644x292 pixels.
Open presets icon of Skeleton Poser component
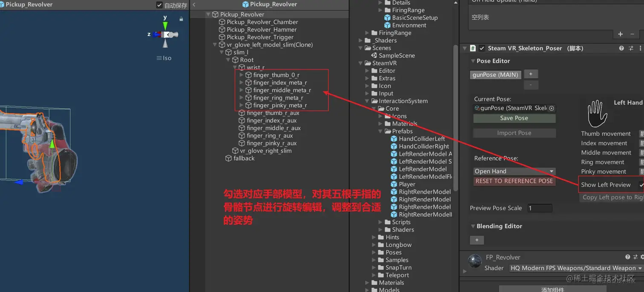631,49
